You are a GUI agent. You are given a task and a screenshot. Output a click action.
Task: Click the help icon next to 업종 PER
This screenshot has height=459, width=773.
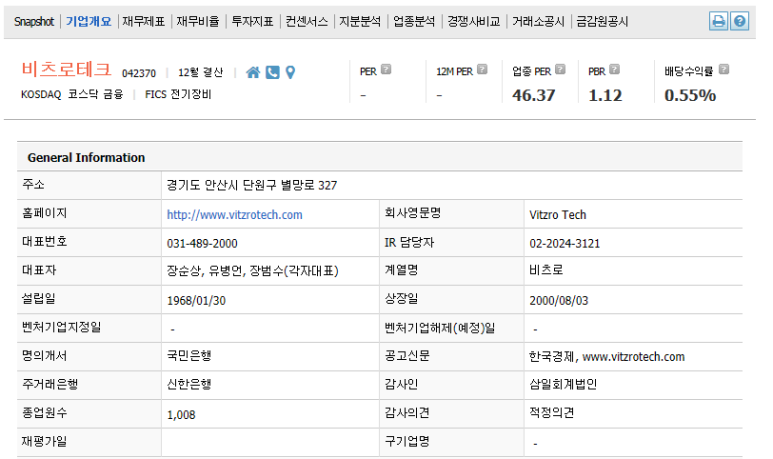click(561, 70)
